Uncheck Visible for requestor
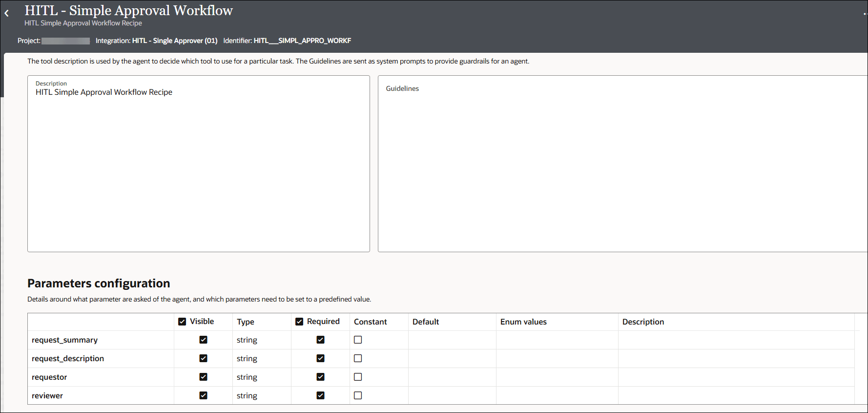 coord(204,377)
